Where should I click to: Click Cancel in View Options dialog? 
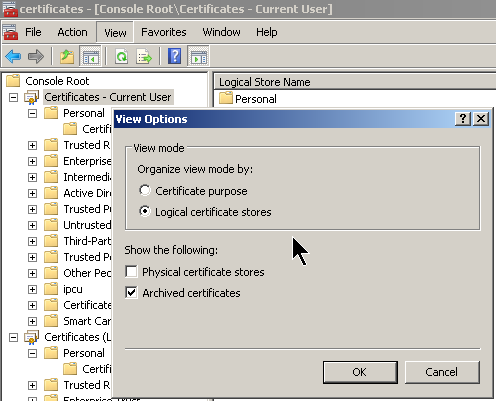pyautogui.click(x=442, y=372)
